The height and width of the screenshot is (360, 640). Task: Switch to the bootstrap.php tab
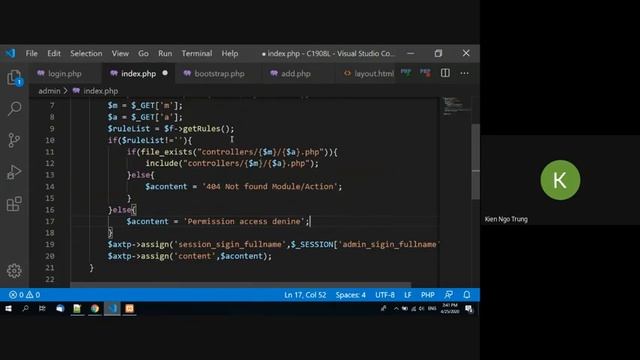tap(219, 73)
